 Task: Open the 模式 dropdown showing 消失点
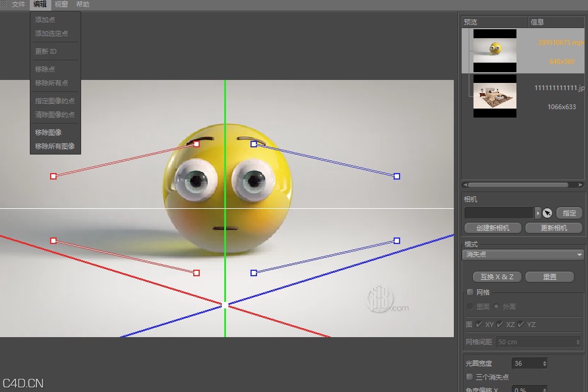pyautogui.click(x=523, y=254)
